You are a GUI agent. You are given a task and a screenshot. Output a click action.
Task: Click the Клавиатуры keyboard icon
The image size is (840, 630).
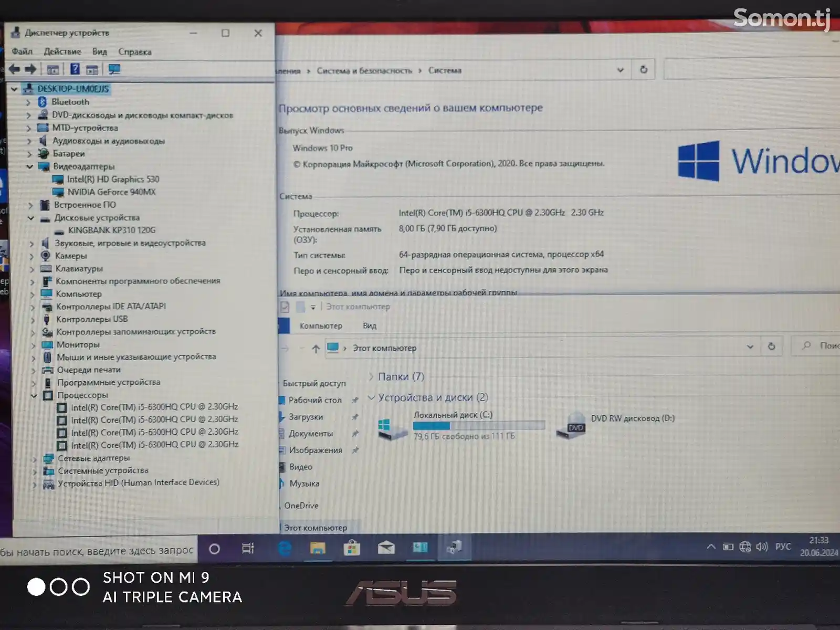pyautogui.click(x=46, y=269)
